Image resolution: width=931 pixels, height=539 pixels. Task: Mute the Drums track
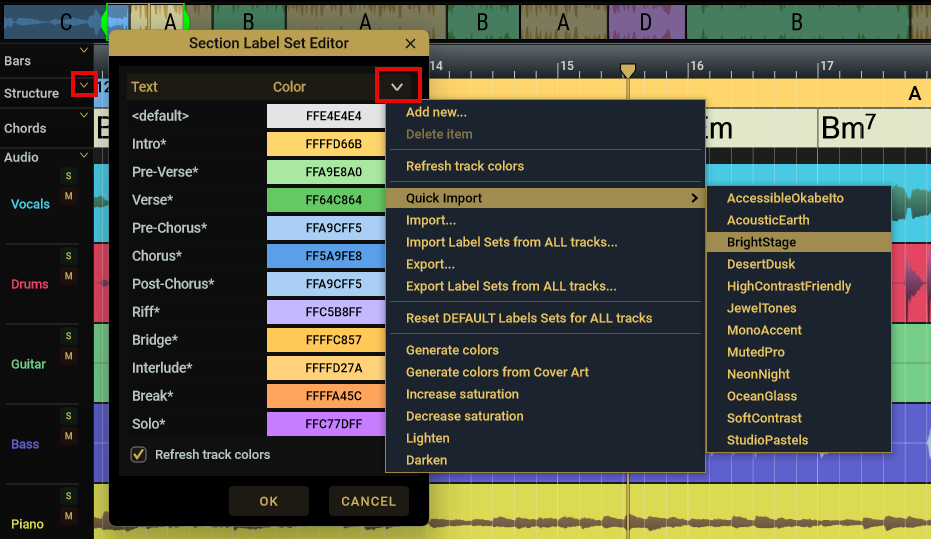[68, 276]
